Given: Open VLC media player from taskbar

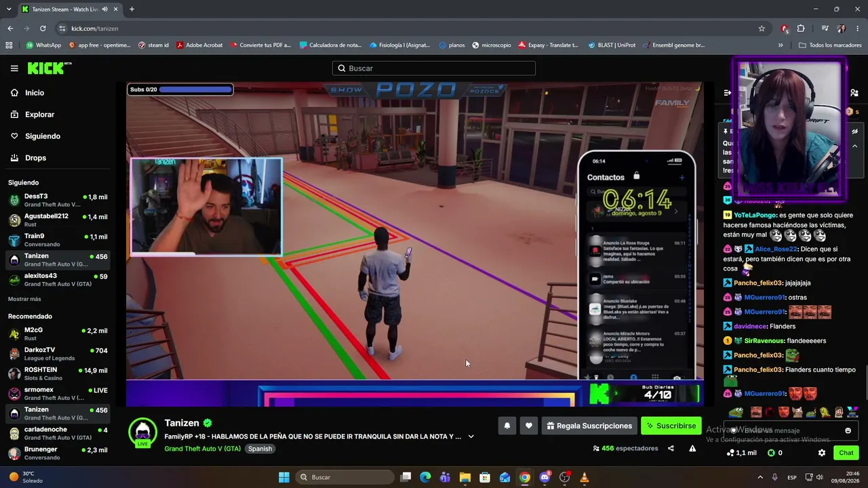Looking at the screenshot, I should coord(585,477).
